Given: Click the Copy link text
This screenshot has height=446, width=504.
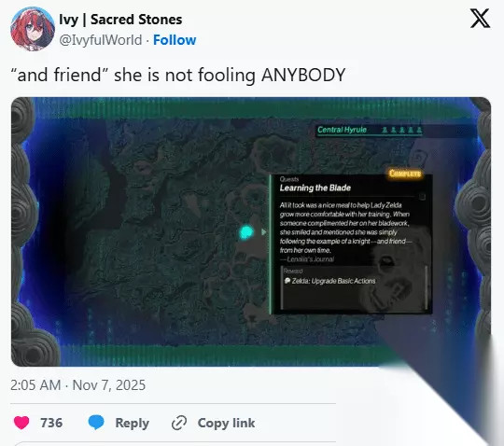Looking at the screenshot, I should (226, 423).
